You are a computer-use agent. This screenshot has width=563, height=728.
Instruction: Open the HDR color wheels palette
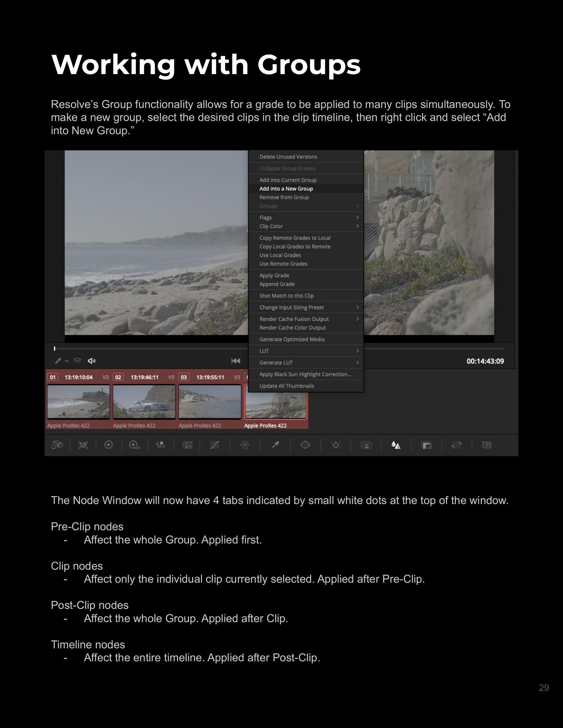[134, 445]
